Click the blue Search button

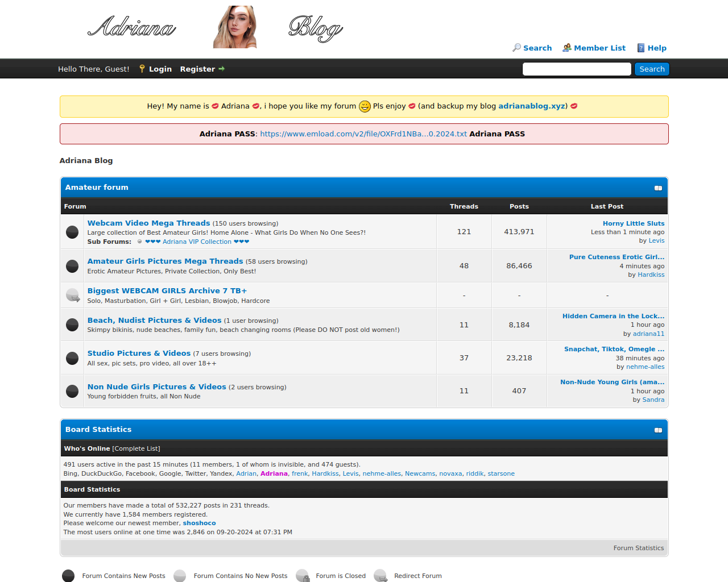pos(652,69)
